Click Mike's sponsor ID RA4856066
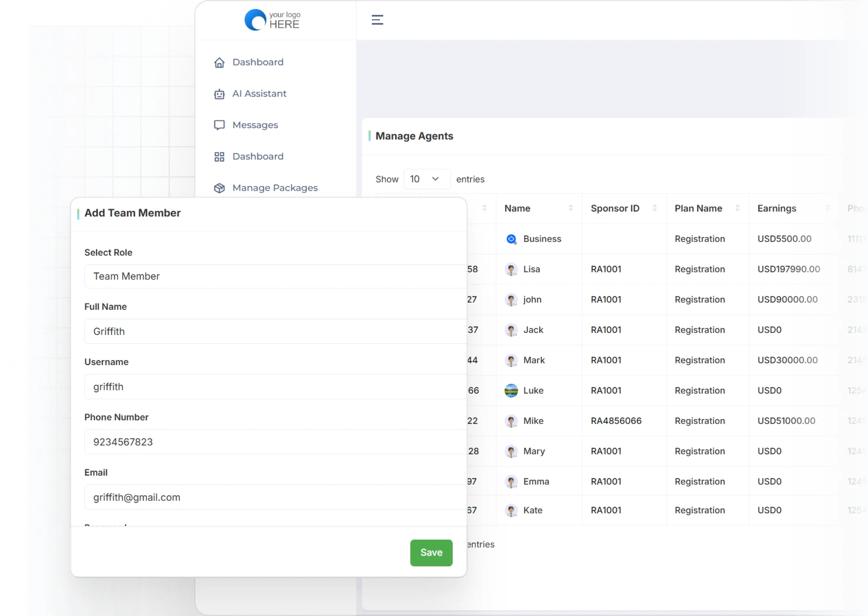This screenshot has height=616, width=868. [x=616, y=421]
